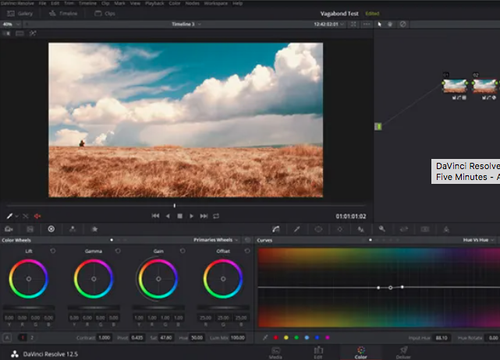Open the File menu
The image size is (500, 360).
(42, 3)
